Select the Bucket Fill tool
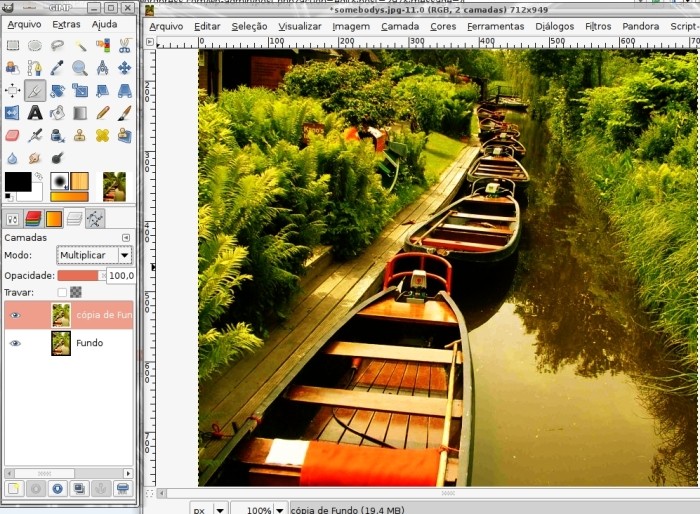Image resolution: width=700 pixels, height=514 pixels. (57, 113)
